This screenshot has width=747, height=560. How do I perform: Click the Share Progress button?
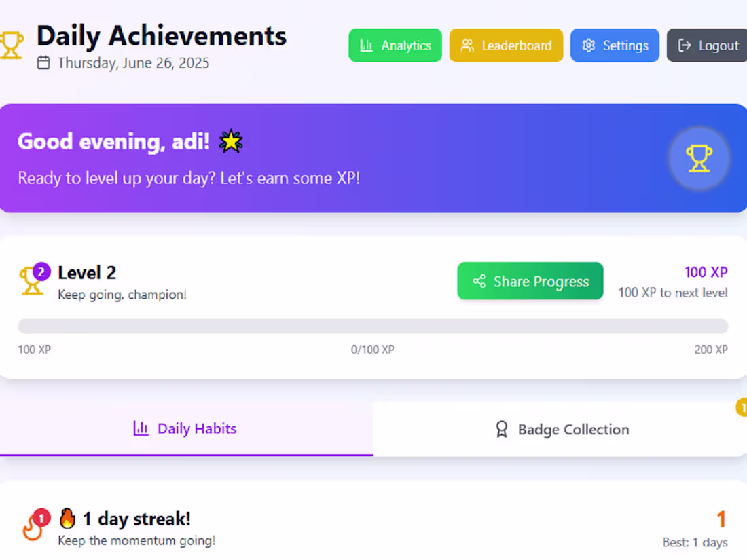pyautogui.click(x=530, y=281)
